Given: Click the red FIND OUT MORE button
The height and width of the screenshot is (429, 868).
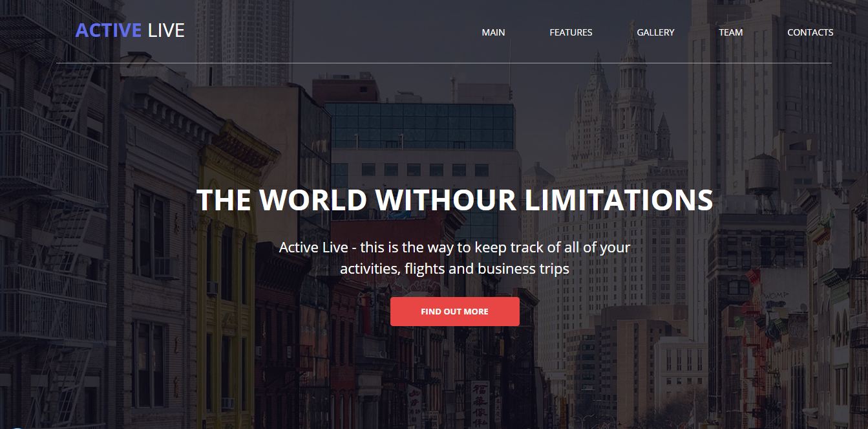Looking at the screenshot, I should [455, 311].
